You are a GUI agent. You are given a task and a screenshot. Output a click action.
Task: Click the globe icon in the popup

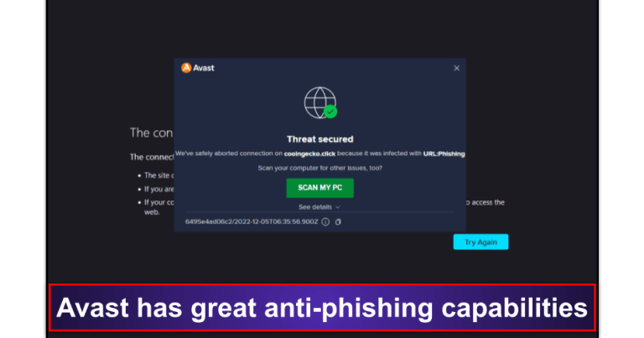(320, 102)
